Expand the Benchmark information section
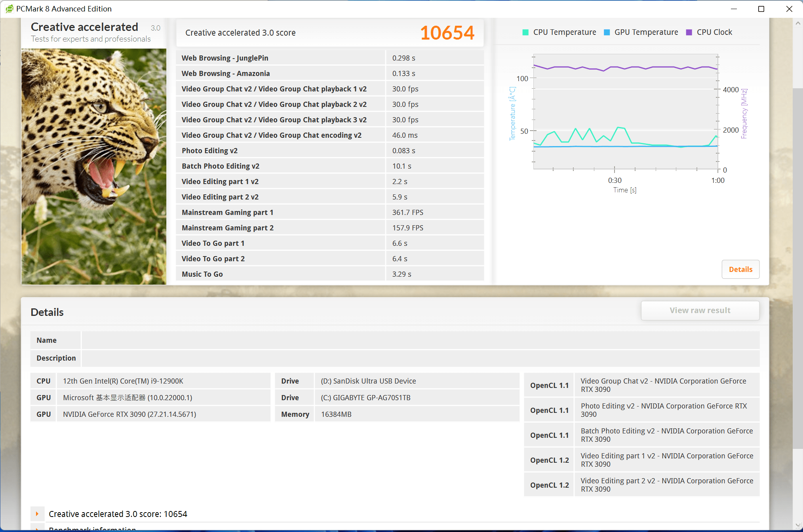803x532 pixels. (37, 528)
